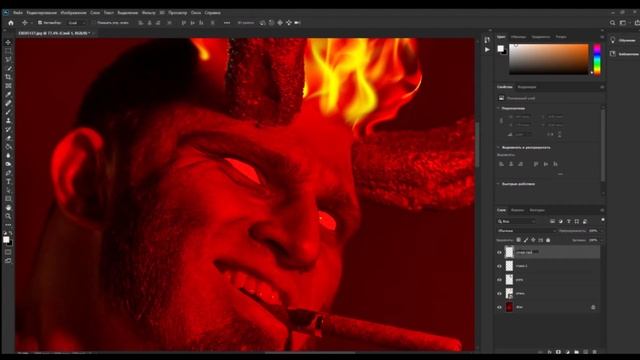640x360 pixels.
Task: Click the search icon at top right
Action: coord(612,23)
